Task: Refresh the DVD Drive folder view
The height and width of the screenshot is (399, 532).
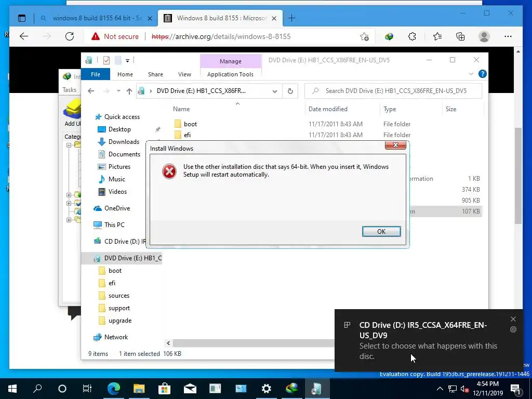Action: [x=290, y=91]
